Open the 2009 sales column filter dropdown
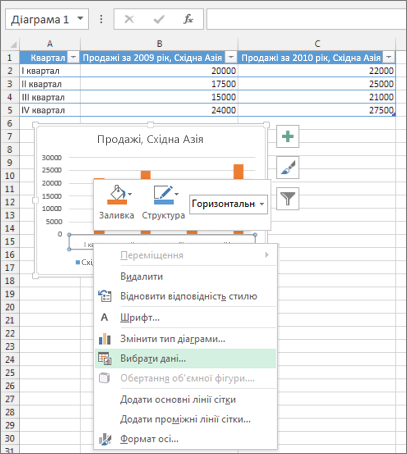Image resolution: width=407 pixels, height=454 pixels. tap(231, 57)
